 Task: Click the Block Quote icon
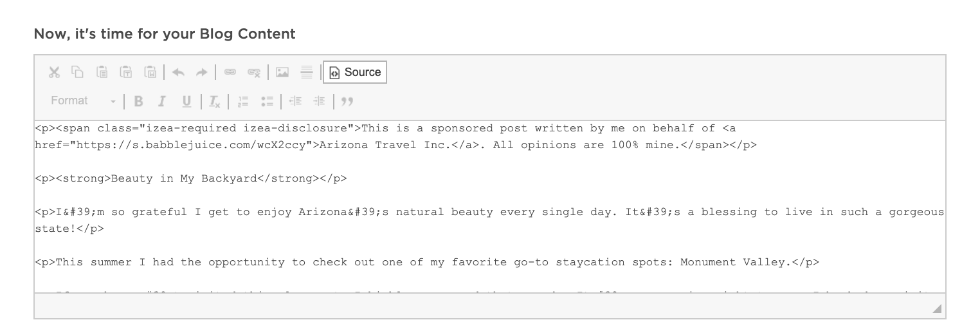(x=347, y=101)
